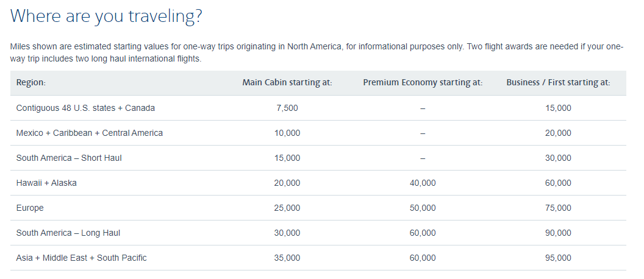
Task: Click the 15,000 Business / First value
Action: point(558,108)
